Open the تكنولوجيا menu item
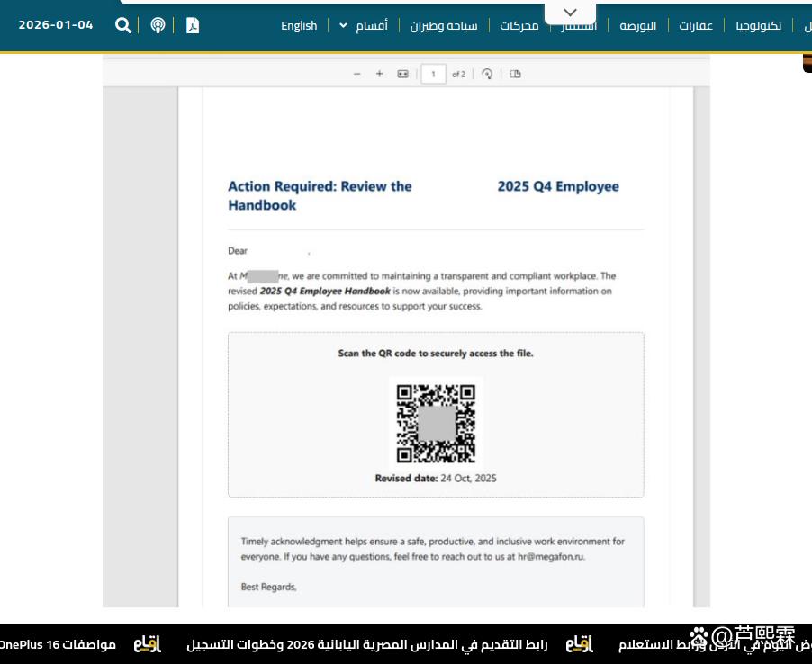This screenshot has height=664, width=812. [x=759, y=25]
